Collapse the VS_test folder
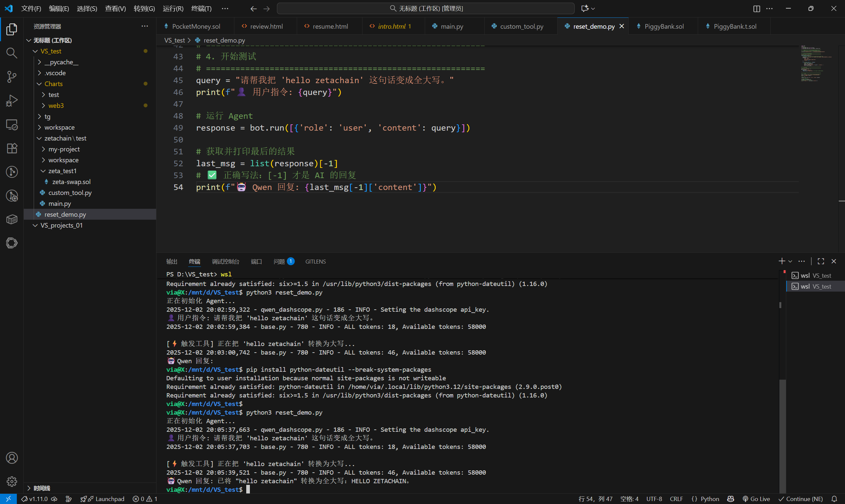845x504 pixels. [90, 51]
